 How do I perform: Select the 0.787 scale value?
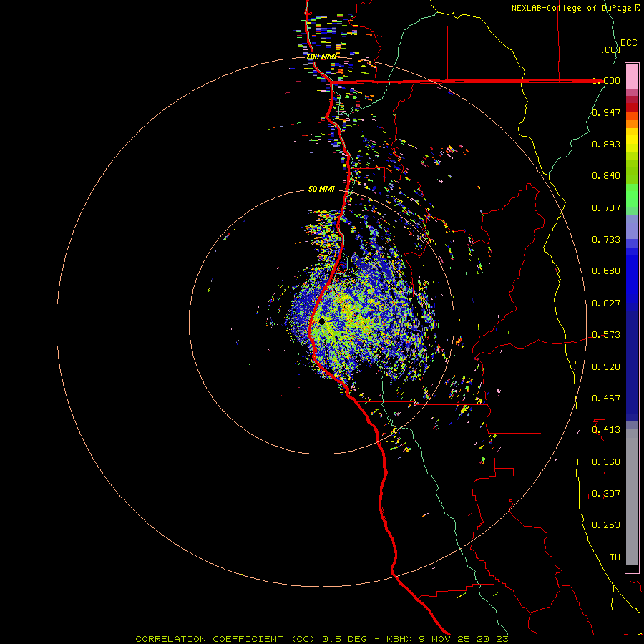click(x=606, y=208)
